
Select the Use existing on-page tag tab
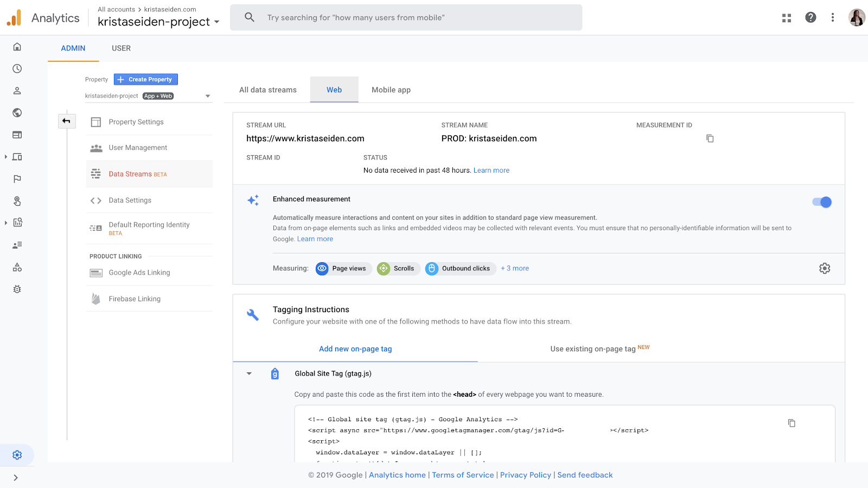[599, 349]
